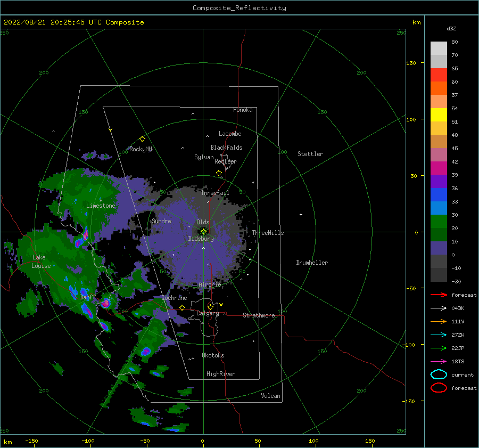This screenshot has width=479, height=448.
Task: Click the red forecast arrow in legend
Action: pos(439,295)
